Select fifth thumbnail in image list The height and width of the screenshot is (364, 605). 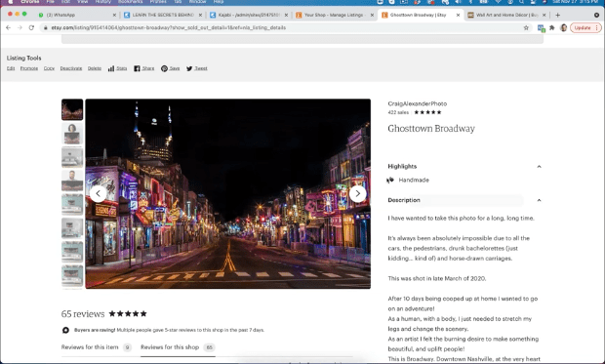click(x=72, y=205)
